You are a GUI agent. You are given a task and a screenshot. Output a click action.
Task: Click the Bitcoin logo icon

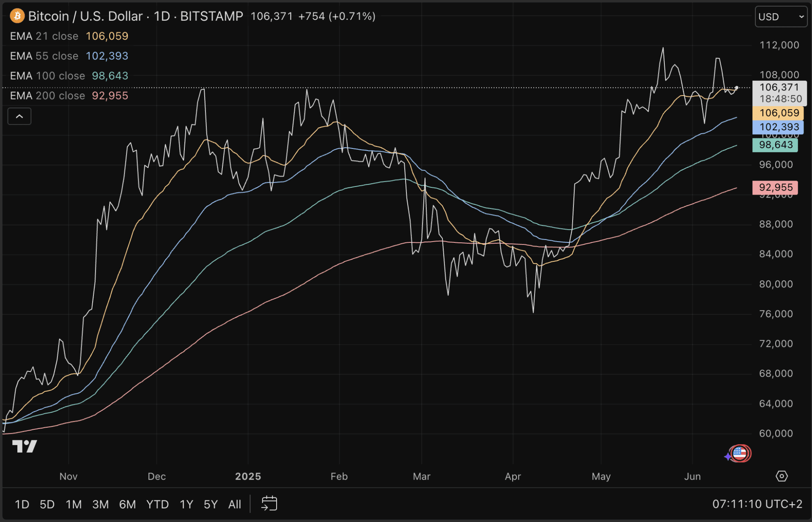click(17, 16)
